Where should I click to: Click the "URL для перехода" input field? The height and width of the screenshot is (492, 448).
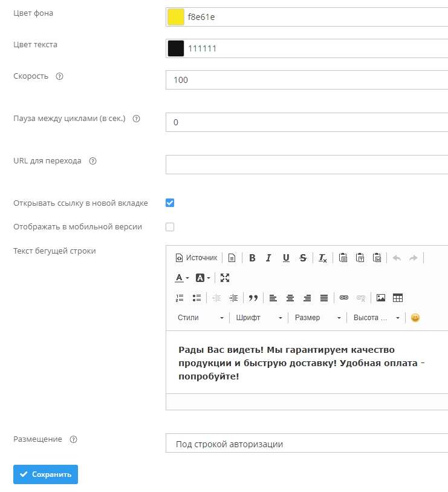coord(307,164)
